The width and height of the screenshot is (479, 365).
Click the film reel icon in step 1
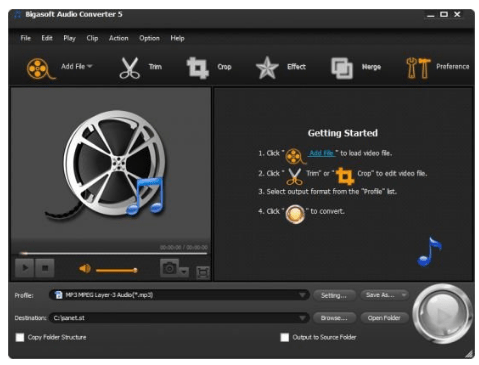point(295,156)
